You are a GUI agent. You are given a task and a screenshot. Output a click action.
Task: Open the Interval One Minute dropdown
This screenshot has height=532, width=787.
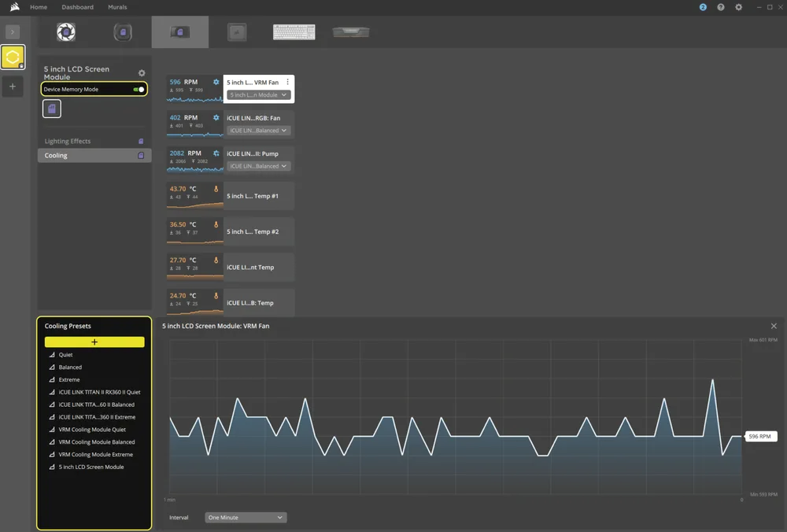click(x=246, y=518)
